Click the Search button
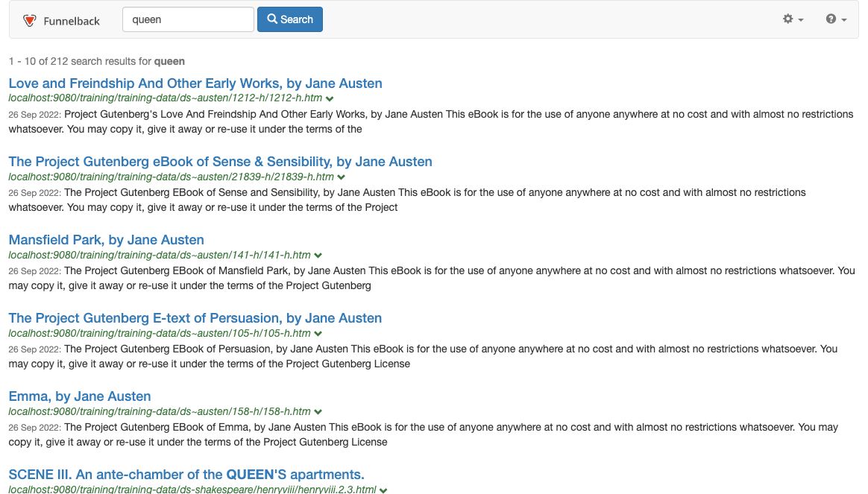868x494 pixels. click(x=289, y=19)
